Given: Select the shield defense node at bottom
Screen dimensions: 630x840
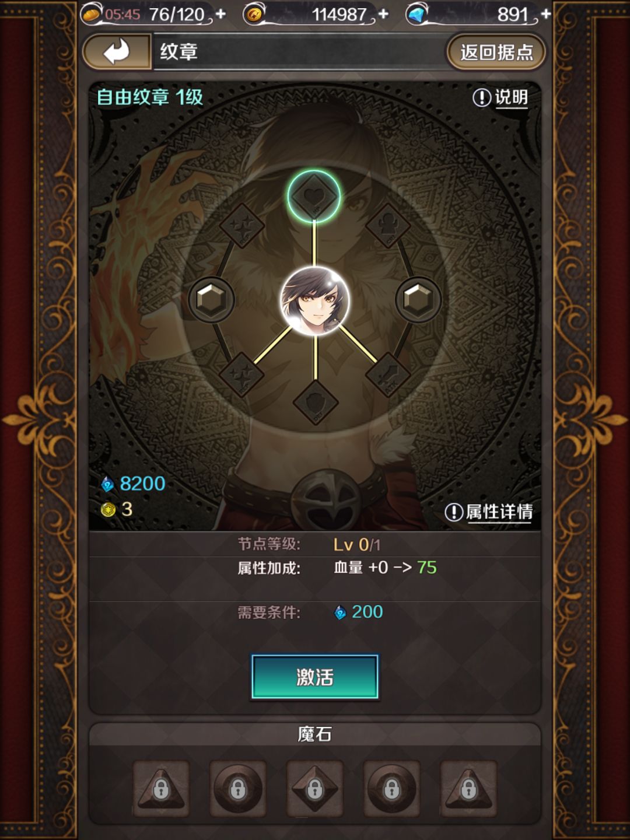Looking at the screenshot, I should click(316, 402).
